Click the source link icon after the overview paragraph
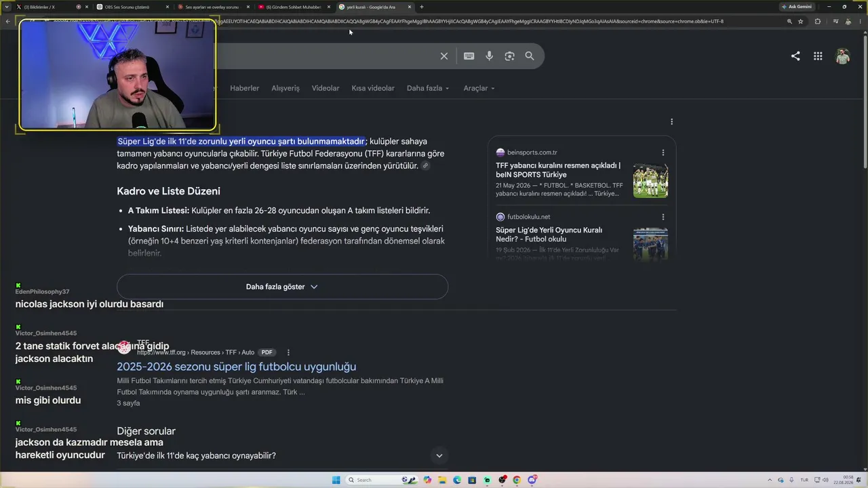This screenshot has width=868, height=488. coord(425,165)
